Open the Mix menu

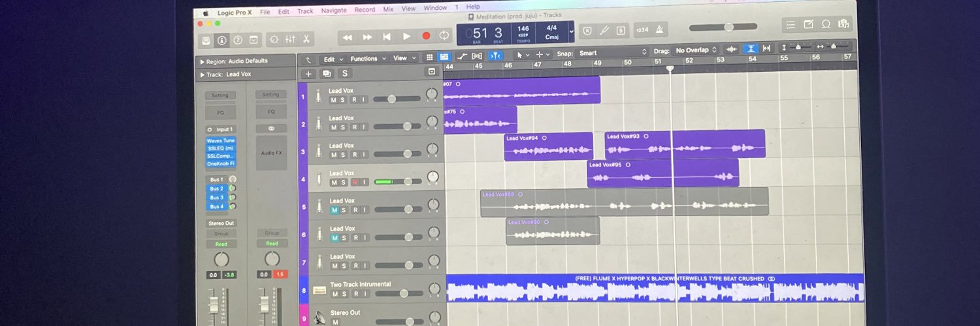click(388, 9)
